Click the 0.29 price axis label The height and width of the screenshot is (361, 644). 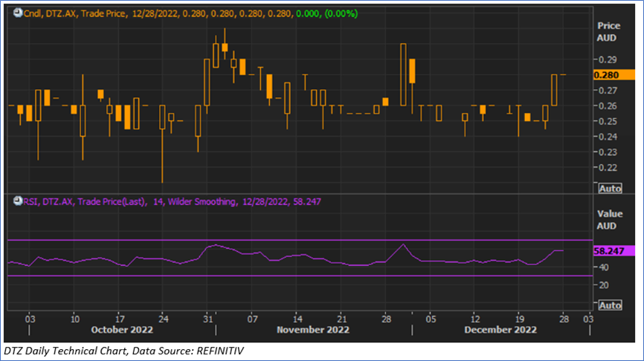(x=608, y=60)
